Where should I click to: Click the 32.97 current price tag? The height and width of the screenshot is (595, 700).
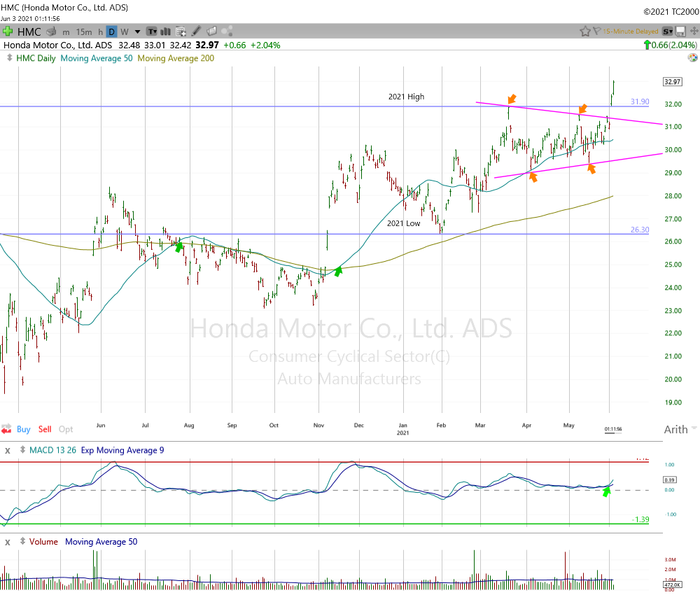coord(672,82)
